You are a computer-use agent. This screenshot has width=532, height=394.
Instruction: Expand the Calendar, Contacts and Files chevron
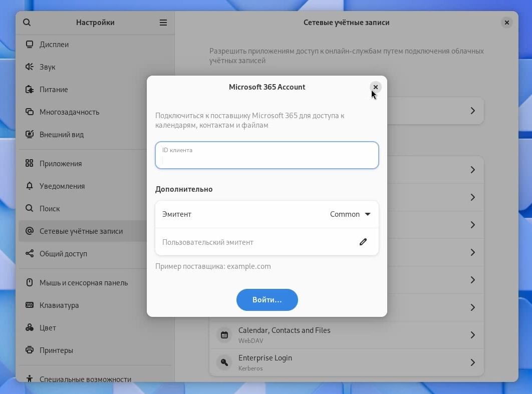coord(472,335)
